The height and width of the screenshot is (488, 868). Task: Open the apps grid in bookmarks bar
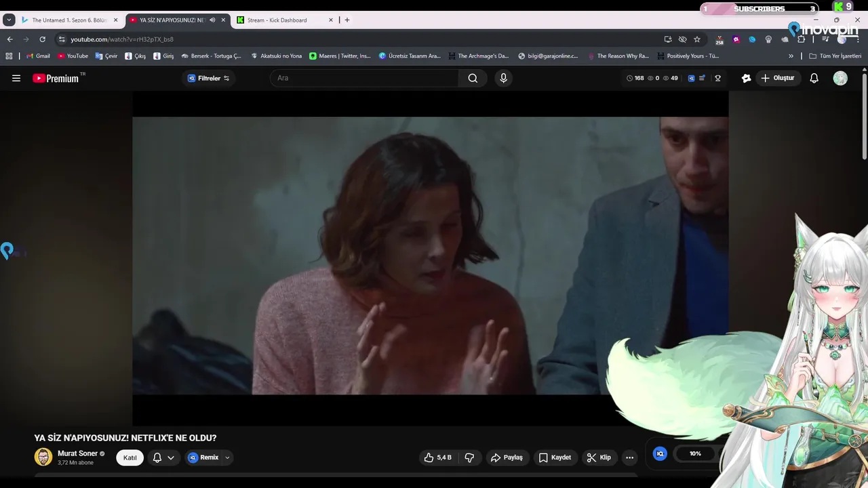[x=9, y=56]
